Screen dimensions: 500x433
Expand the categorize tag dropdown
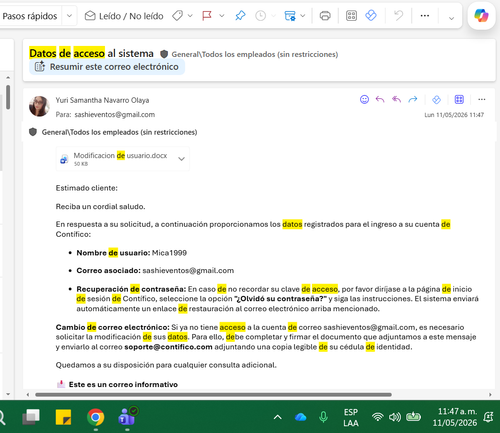(x=190, y=16)
